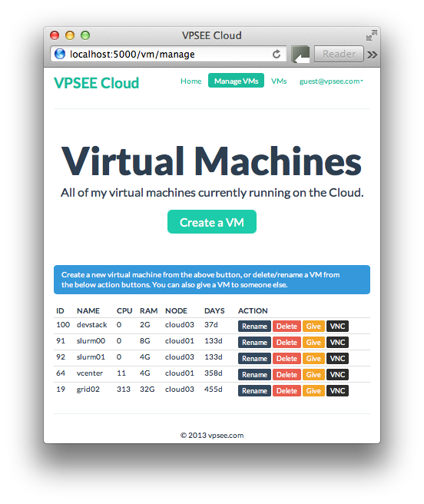The image size is (424, 504).
Task: Click the grid02 name cell
Action: [88, 390]
